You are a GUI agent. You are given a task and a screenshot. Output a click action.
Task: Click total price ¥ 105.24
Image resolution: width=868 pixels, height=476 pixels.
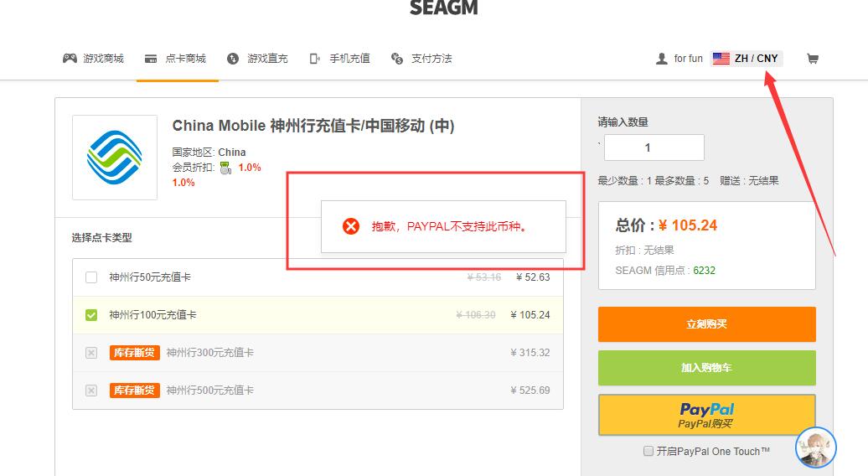click(688, 225)
